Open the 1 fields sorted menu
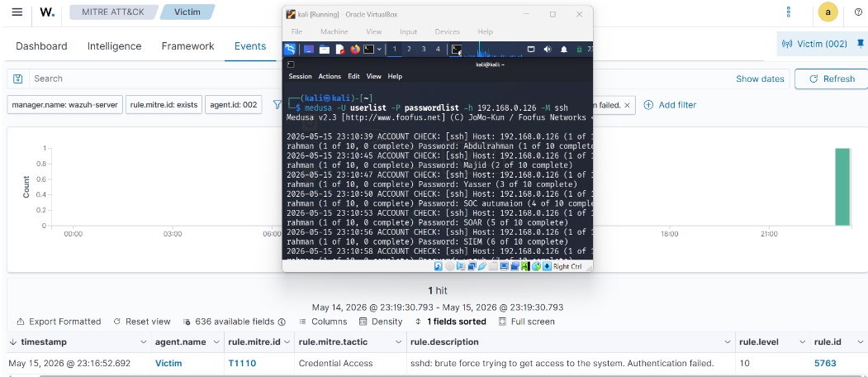 [x=450, y=322]
